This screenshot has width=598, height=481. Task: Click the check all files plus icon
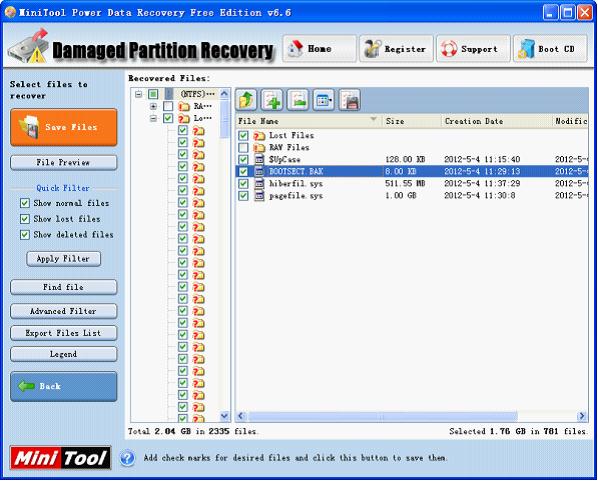(x=272, y=100)
